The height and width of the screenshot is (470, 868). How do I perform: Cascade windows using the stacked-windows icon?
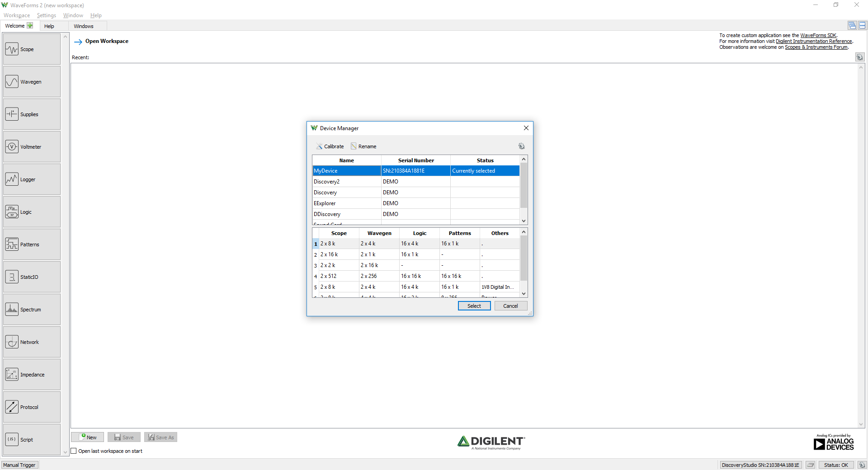click(x=852, y=26)
